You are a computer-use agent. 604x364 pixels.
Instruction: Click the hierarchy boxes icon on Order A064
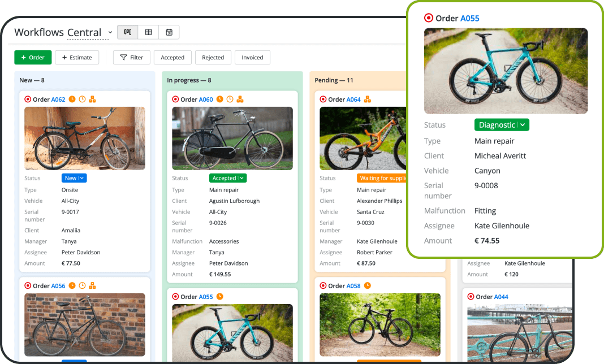(x=368, y=99)
